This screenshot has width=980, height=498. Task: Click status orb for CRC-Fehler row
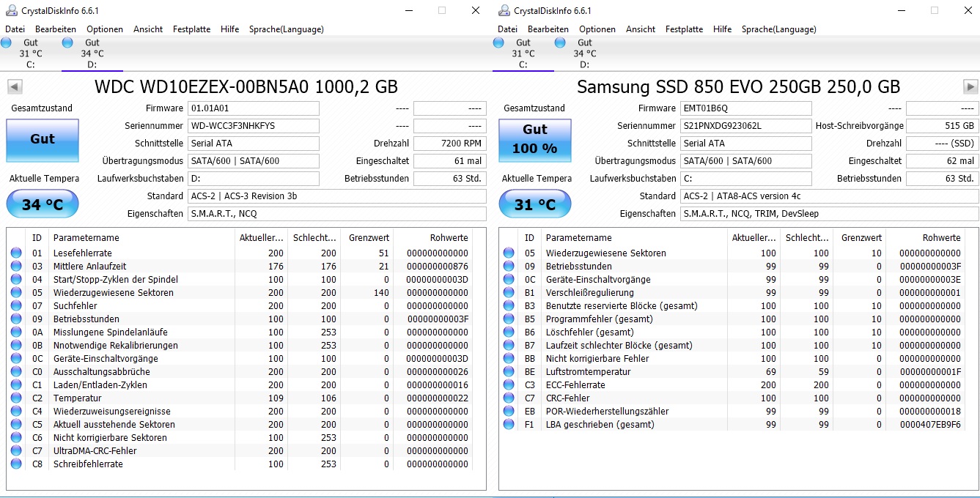(509, 398)
